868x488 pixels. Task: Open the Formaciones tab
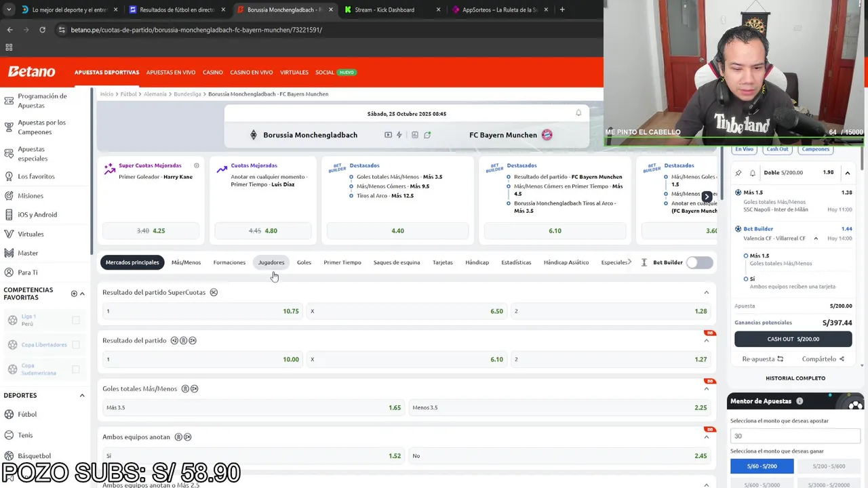229,262
